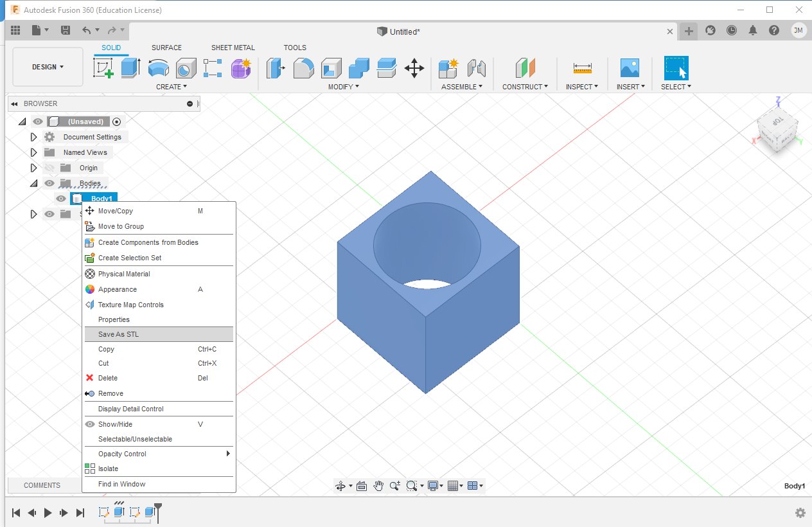The image size is (812, 527).
Task: Jump to timeline end button
Action: pyautogui.click(x=80, y=513)
